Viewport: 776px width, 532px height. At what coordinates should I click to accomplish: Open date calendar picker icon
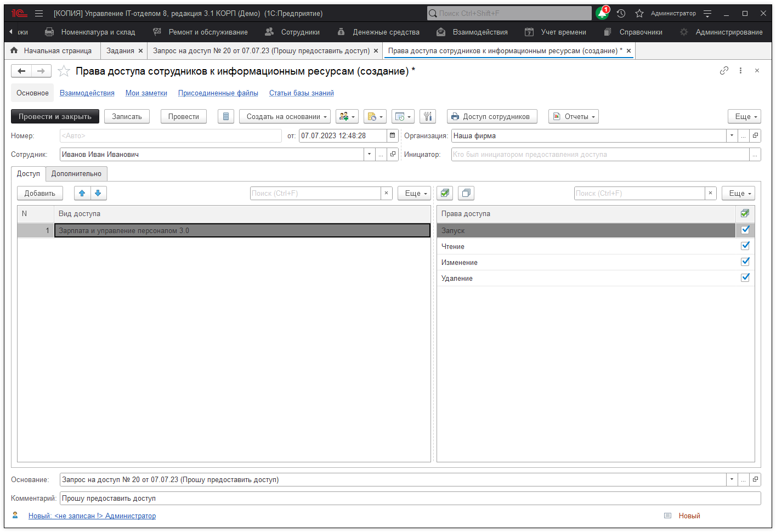pos(393,135)
